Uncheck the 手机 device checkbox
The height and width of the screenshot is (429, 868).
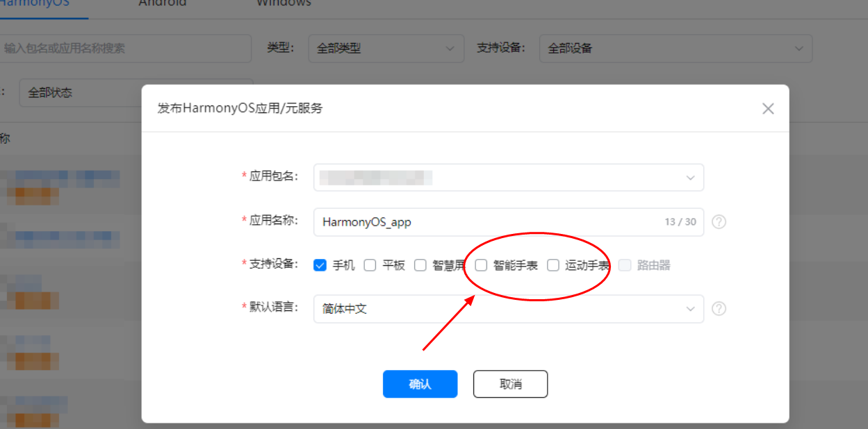[320, 265]
